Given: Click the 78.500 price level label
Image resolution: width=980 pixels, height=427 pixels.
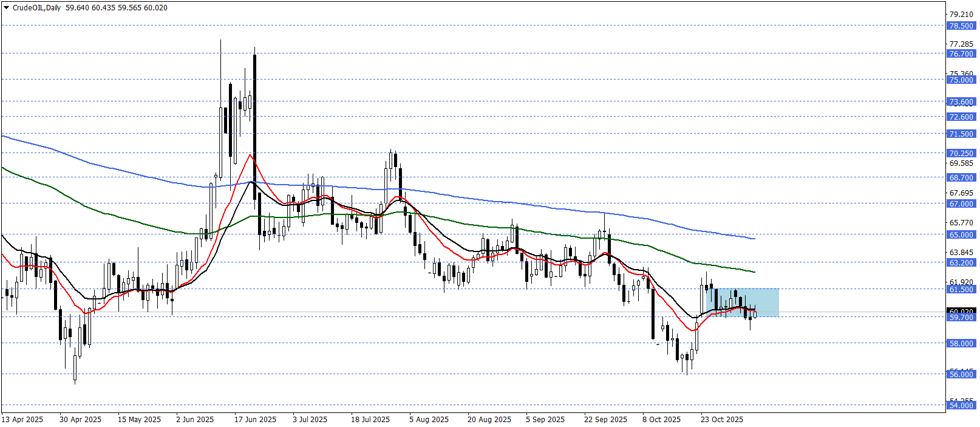Looking at the screenshot, I should click(961, 26).
